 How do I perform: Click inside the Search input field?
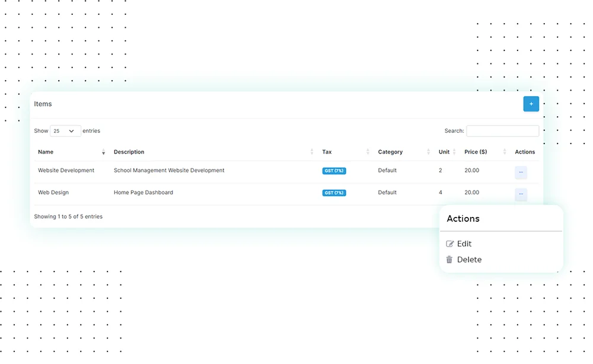(502, 130)
